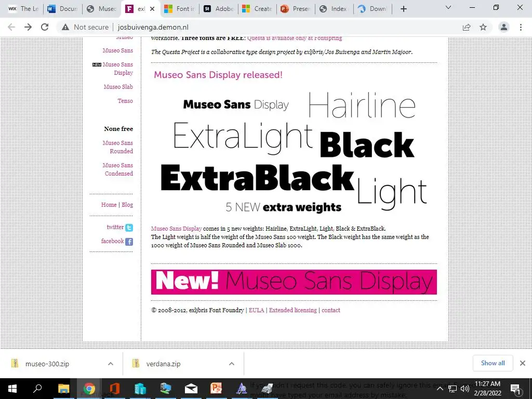Show hidden system tray icons
Image resolution: width=532 pixels, height=399 pixels.
440,389
